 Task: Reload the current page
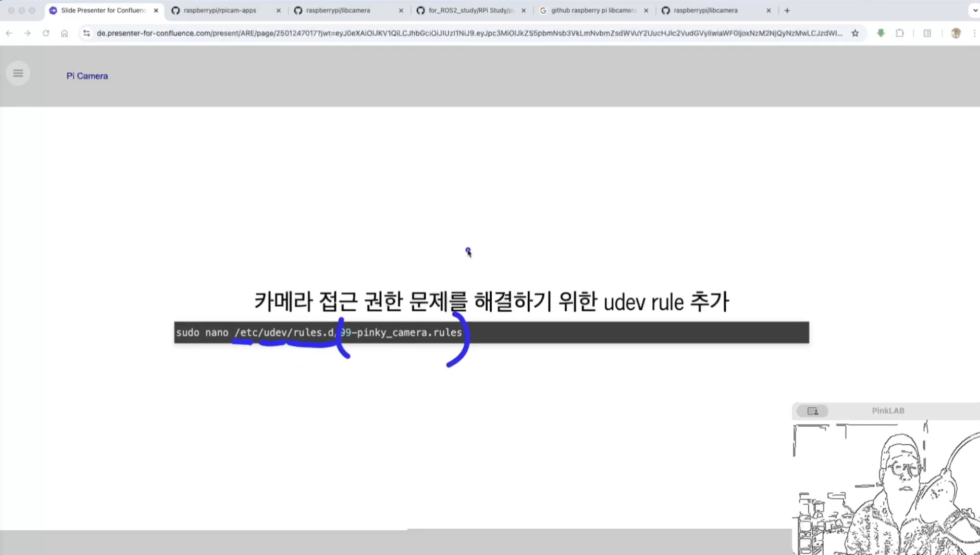click(x=46, y=33)
